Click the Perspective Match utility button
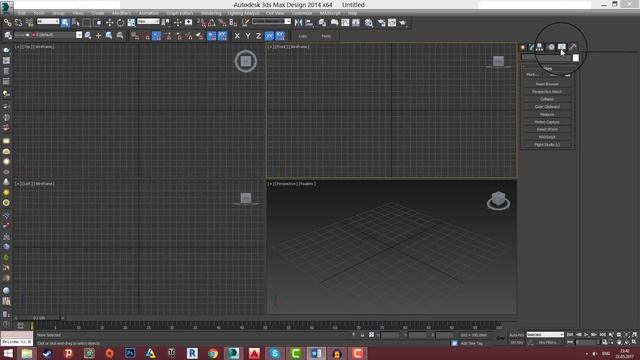Image resolution: width=640 pixels, height=360 pixels. pyautogui.click(x=547, y=92)
